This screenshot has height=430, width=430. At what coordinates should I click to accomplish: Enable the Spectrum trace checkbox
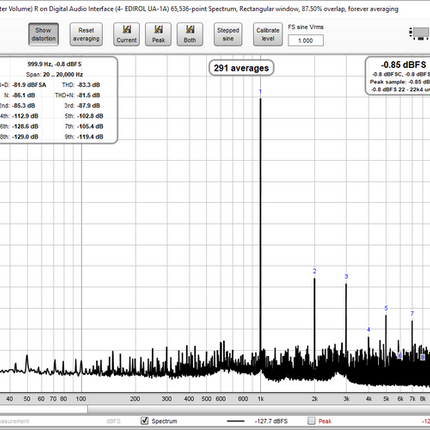coord(144,421)
